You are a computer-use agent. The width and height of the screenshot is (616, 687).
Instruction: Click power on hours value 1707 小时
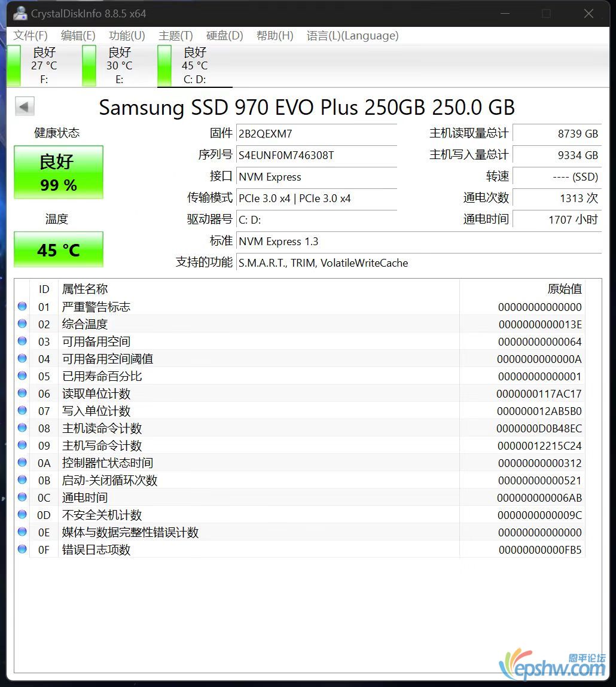click(x=557, y=219)
